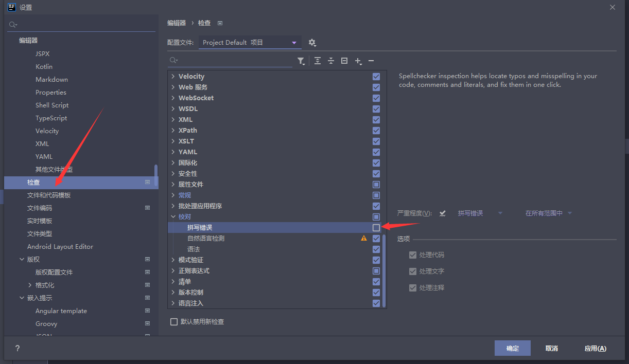Click the collapse all inspections icon
The image size is (629, 364).
pyautogui.click(x=331, y=61)
